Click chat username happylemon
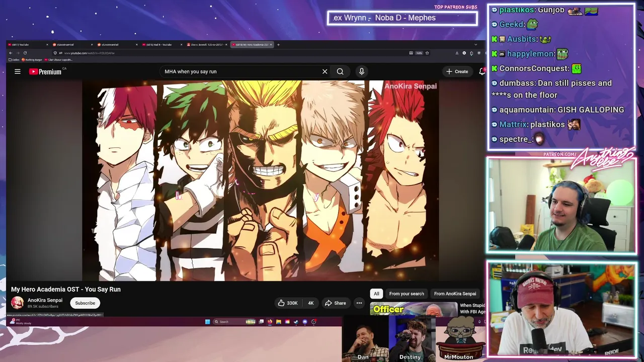Screen dimensions: 644x362 pos(531,54)
